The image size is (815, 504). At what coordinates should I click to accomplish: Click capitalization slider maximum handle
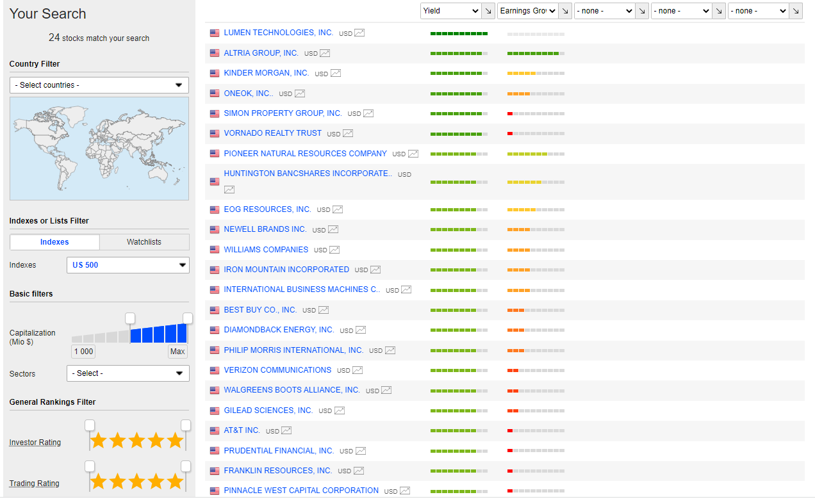[x=188, y=318]
